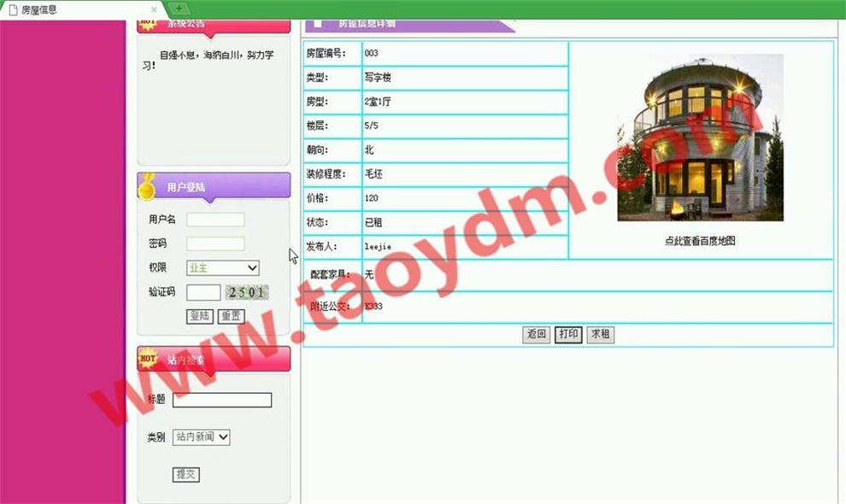The width and height of the screenshot is (846, 504).
Task: Click the captcha image 2501
Action: (x=247, y=292)
